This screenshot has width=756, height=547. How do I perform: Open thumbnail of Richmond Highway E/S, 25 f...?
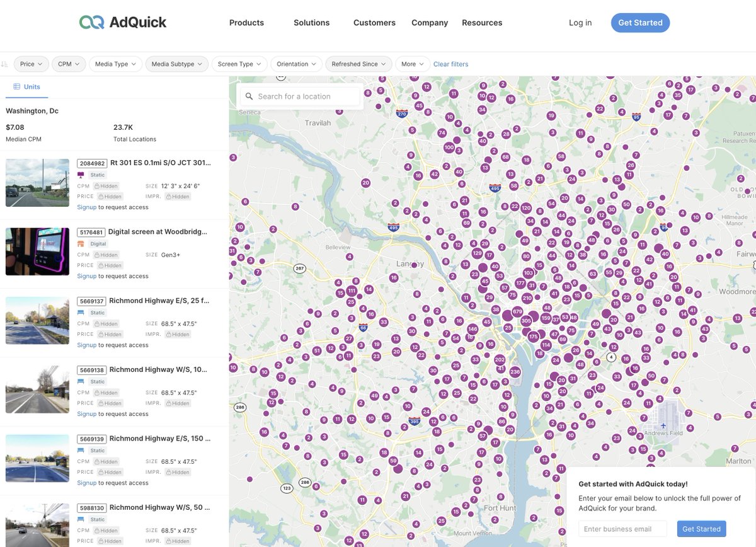click(x=37, y=321)
